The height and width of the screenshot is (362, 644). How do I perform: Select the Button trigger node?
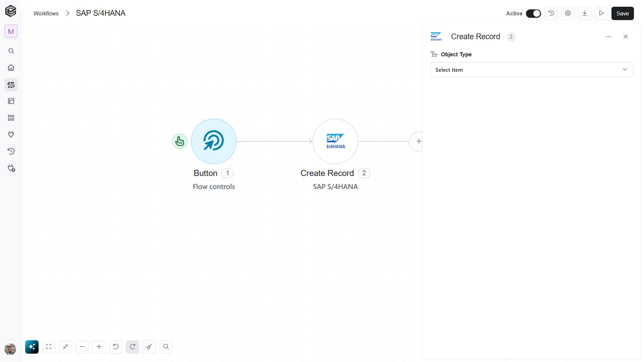214,141
